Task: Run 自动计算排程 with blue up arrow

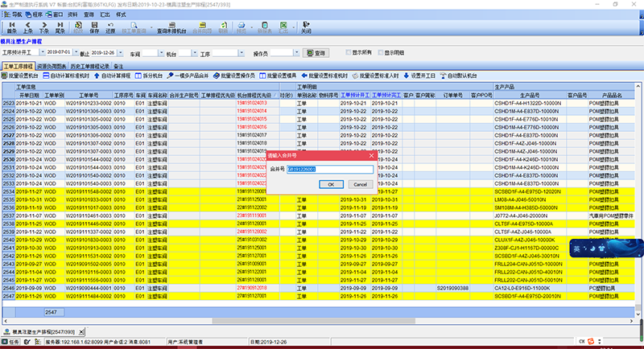Action: point(112,76)
